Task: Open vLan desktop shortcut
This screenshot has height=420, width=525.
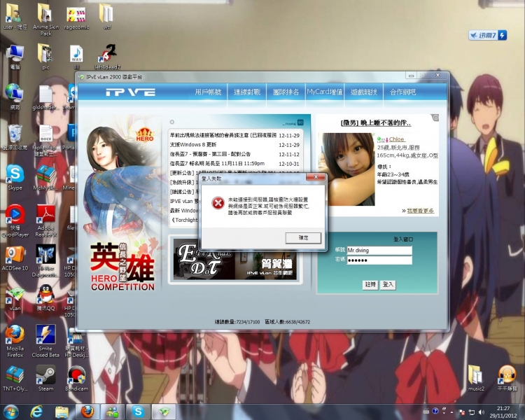Action: point(15,299)
